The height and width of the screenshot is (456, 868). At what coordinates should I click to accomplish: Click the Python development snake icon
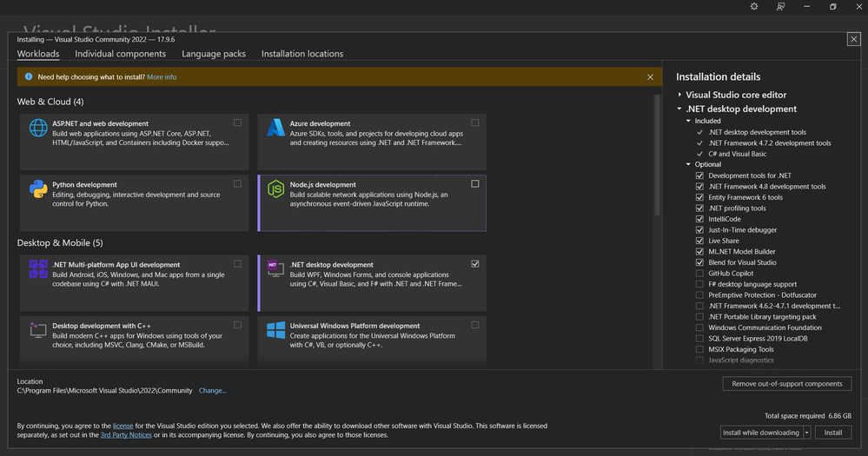(38, 188)
